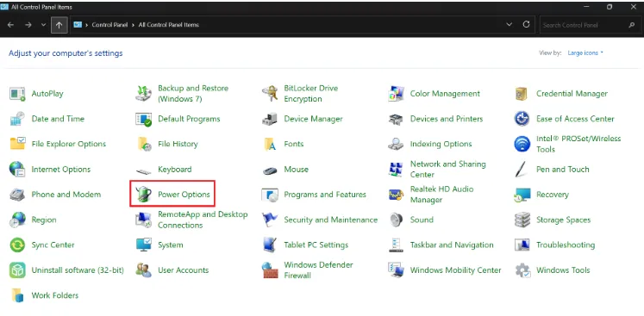Open the Credential Manager icon
Image resolution: width=644 pixels, height=316 pixels.
522,94
